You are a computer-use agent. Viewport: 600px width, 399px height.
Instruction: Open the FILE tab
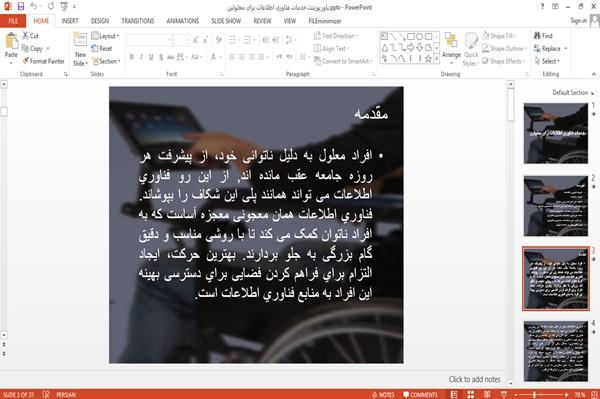click(x=13, y=21)
